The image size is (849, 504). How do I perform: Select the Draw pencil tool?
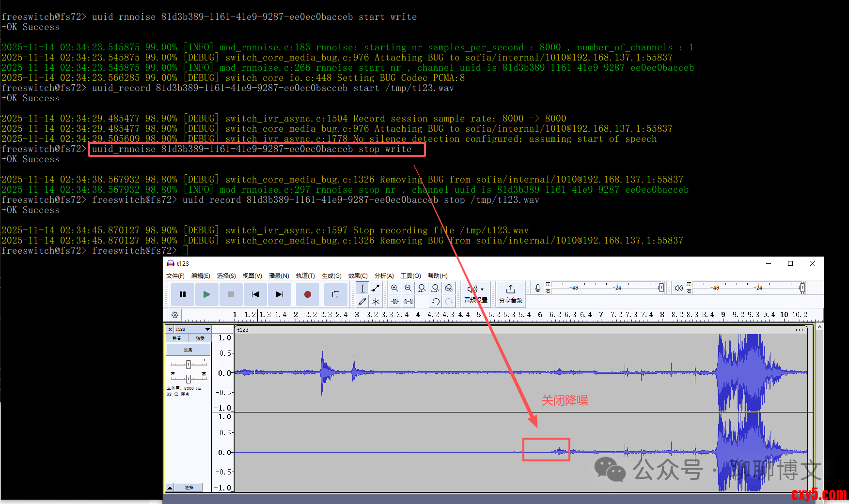(x=362, y=301)
